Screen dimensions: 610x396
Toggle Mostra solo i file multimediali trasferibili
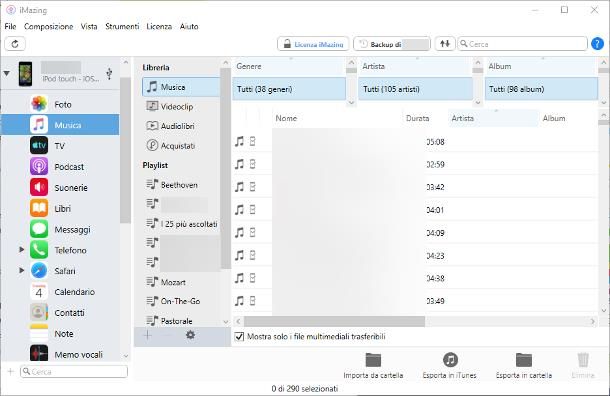[x=239, y=336]
